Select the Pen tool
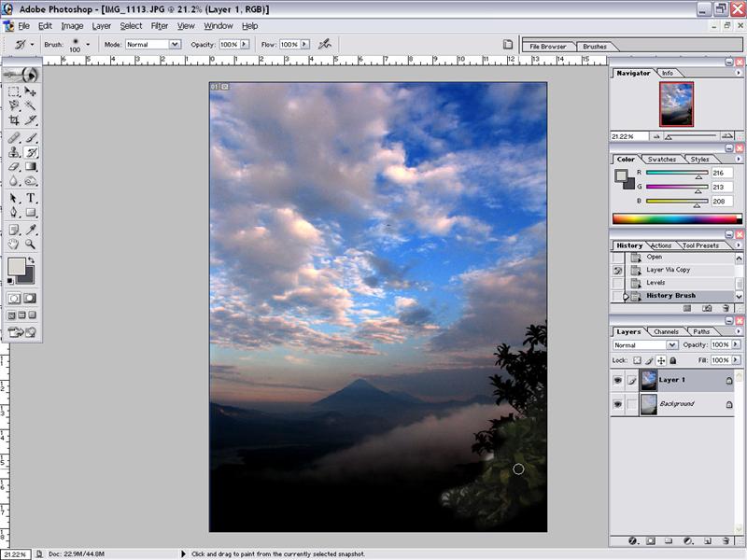The image size is (747, 560). (14, 213)
